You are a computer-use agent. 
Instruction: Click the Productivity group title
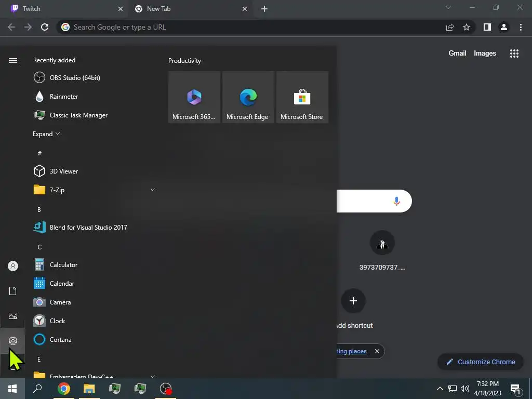coord(184,61)
